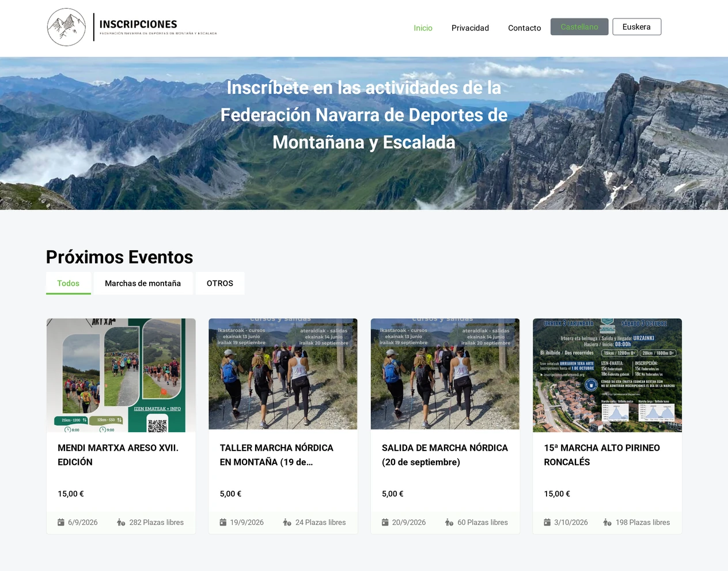This screenshot has height=571, width=728.
Task: Select the Todos events tab
Action: 69,283
